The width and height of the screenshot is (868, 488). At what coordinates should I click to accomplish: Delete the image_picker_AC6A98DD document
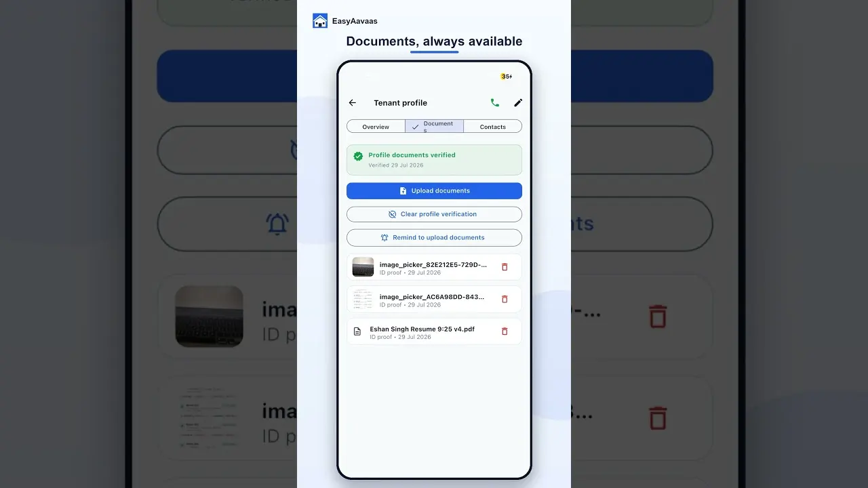pos(505,299)
